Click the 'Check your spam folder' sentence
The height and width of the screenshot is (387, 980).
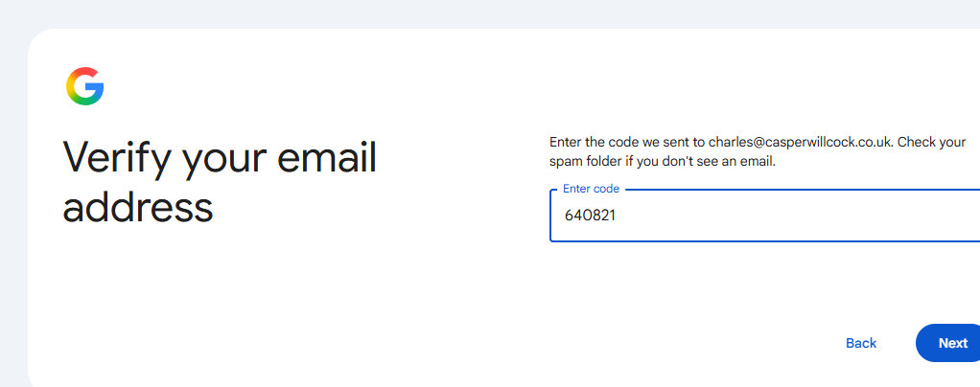[x=758, y=151]
